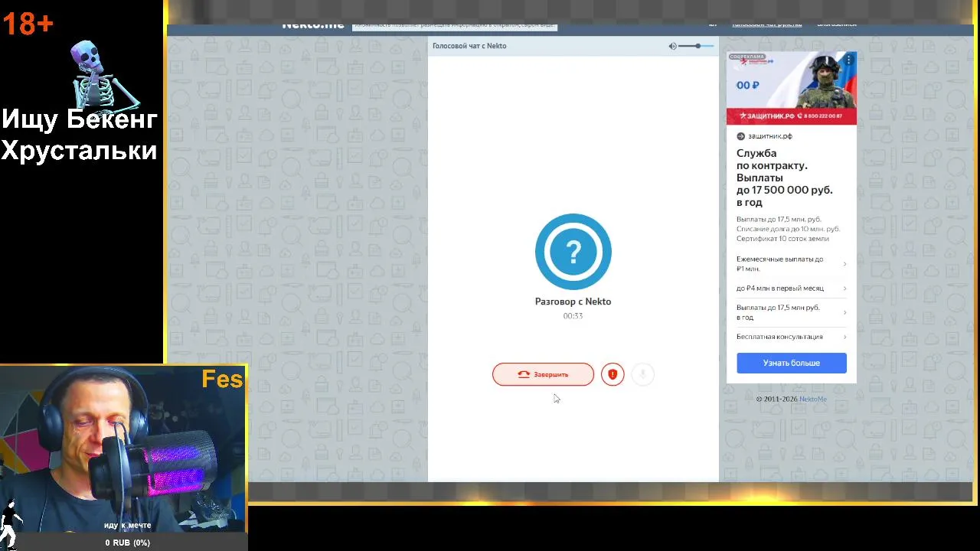Toggle the greyed-out microphone mute button

coord(643,374)
